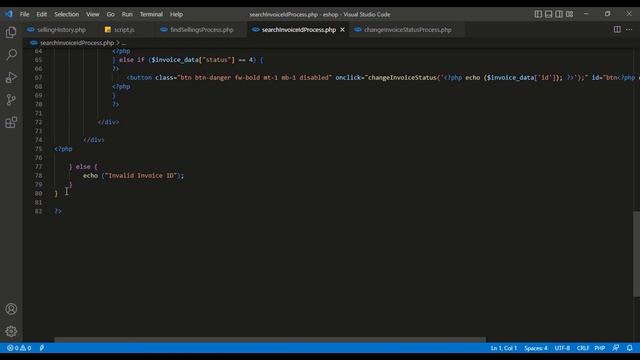Open the Accounts menu
640x360 pixels.
[x=11, y=309]
